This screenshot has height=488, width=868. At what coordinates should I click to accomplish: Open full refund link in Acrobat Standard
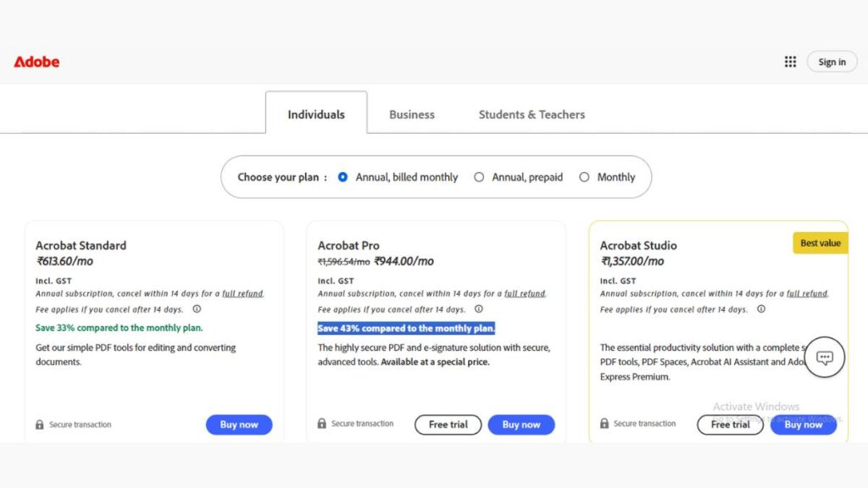(242, 293)
